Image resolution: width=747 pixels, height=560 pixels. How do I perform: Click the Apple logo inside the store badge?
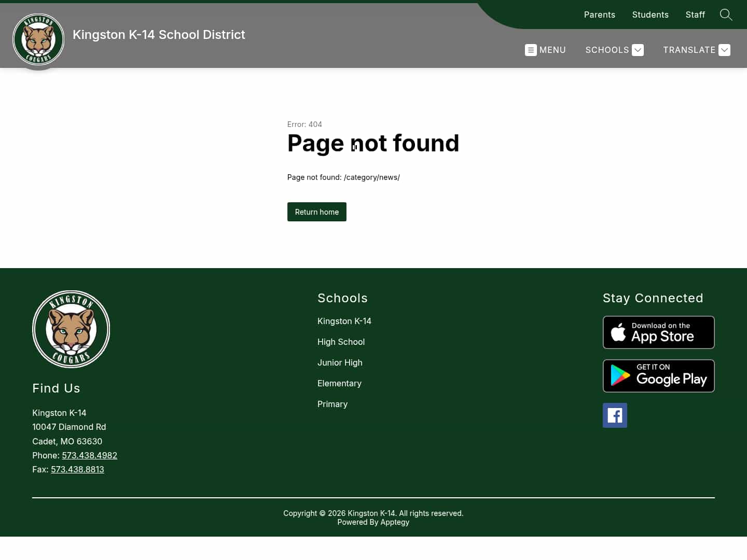[619, 332]
